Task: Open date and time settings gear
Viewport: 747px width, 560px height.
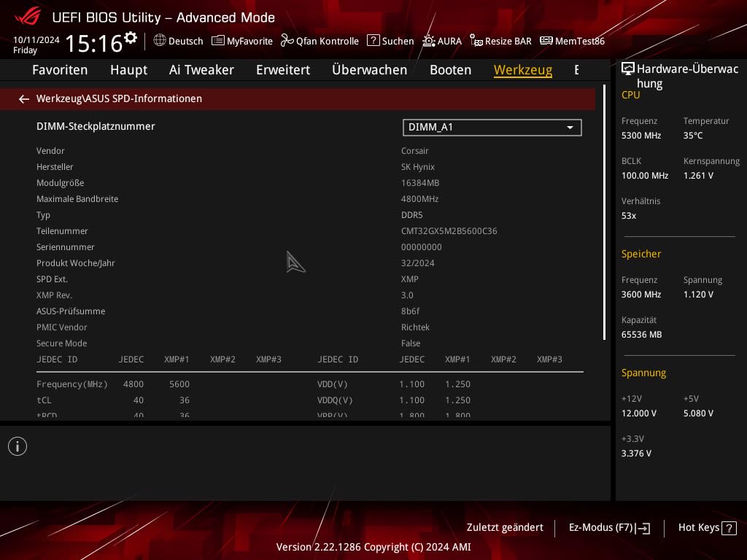Action: (x=131, y=37)
